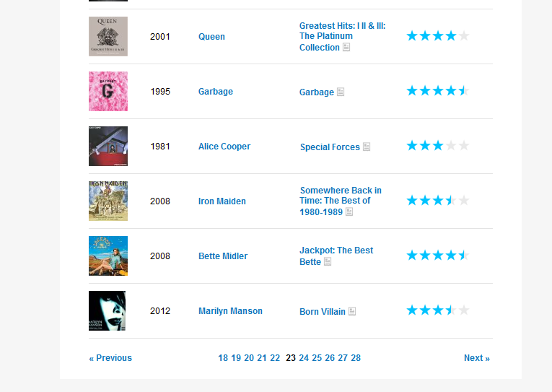Open the pink Garbage album cover
Screen dimensions: 552x392
point(108,91)
